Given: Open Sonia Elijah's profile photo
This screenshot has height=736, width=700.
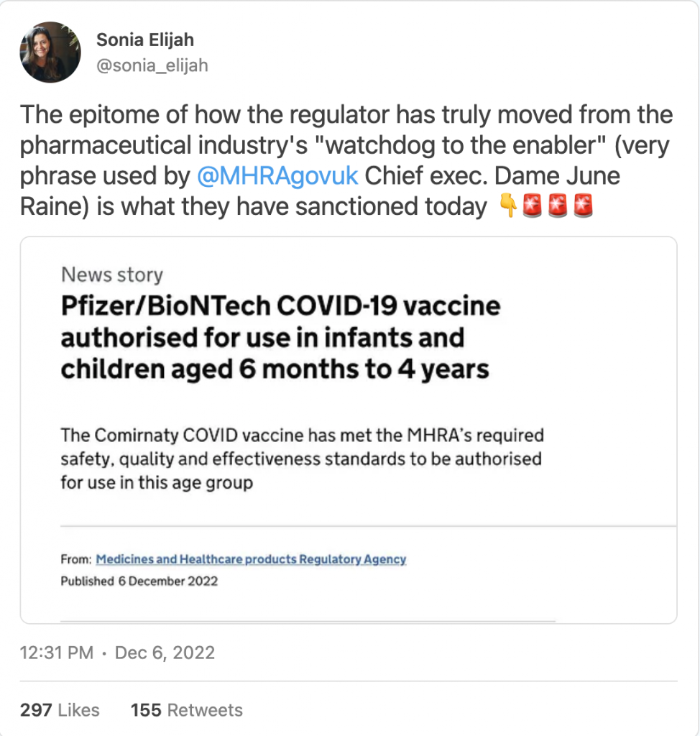Looking at the screenshot, I should pos(50,52).
